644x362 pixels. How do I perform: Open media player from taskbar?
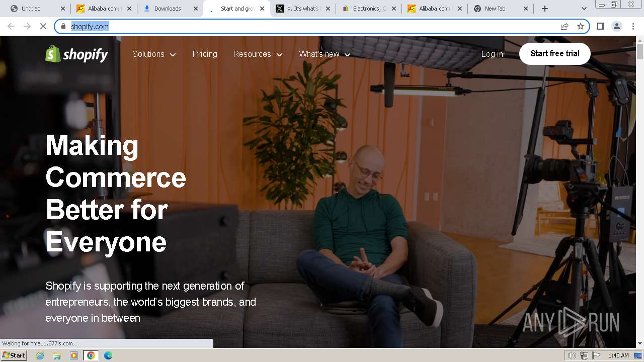(74, 355)
